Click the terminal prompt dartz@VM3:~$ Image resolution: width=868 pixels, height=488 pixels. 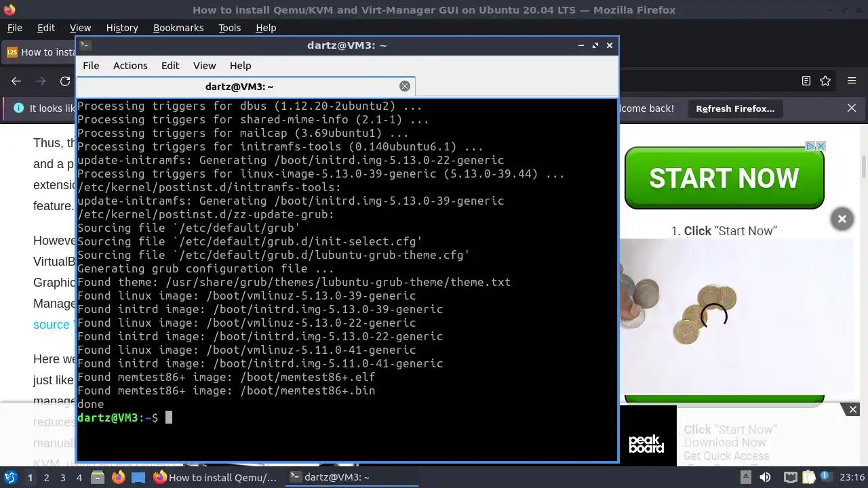[x=118, y=418]
